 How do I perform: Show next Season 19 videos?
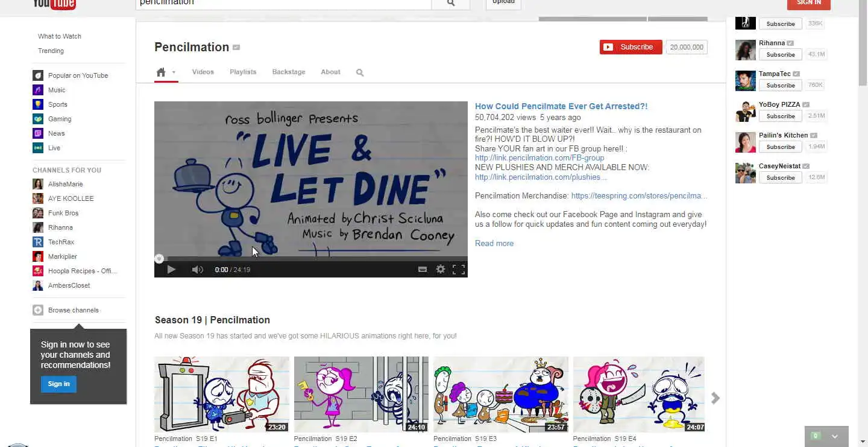tap(715, 398)
